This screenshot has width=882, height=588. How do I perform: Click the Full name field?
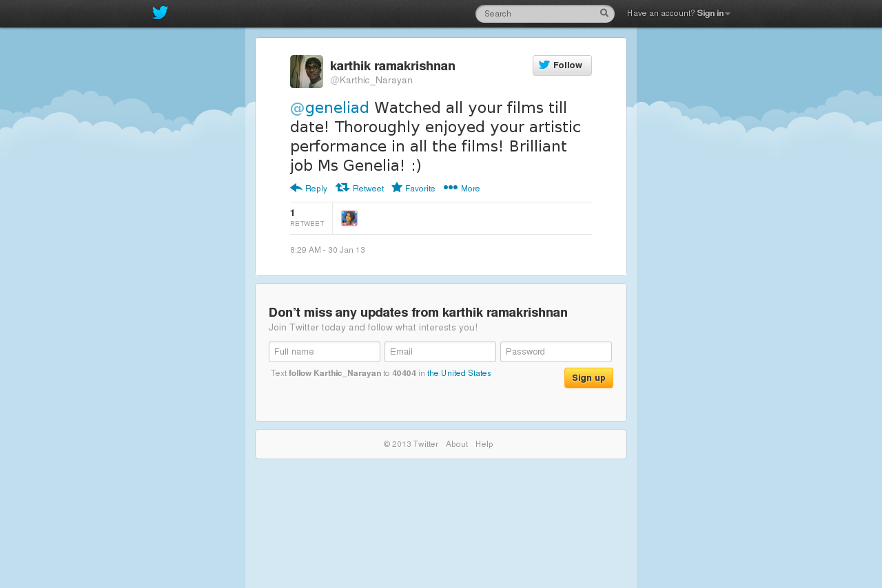325,352
